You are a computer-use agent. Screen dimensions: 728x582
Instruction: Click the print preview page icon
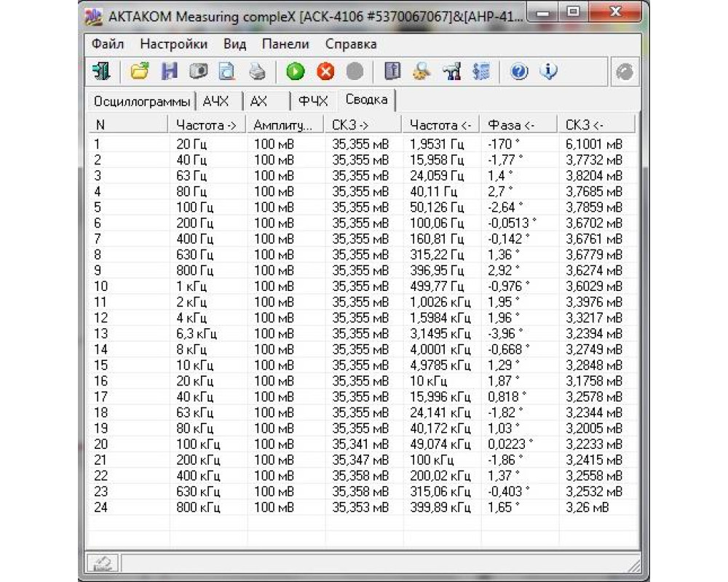[227, 71]
